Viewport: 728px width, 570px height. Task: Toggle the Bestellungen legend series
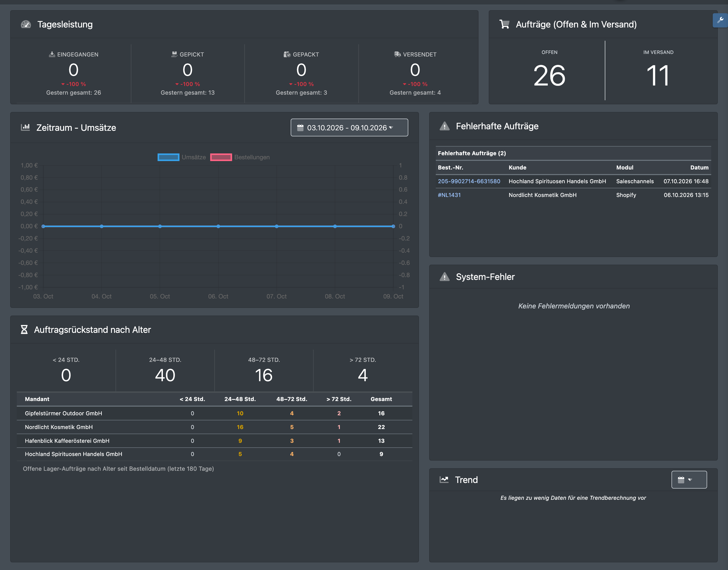click(x=240, y=157)
